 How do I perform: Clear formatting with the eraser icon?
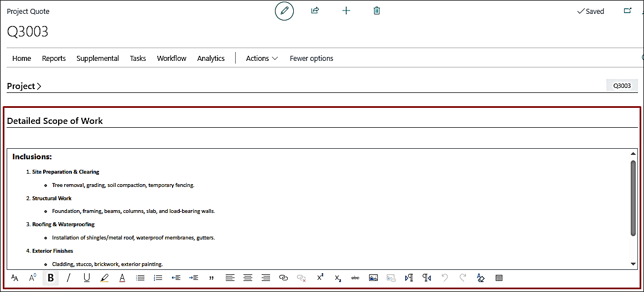point(480,278)
